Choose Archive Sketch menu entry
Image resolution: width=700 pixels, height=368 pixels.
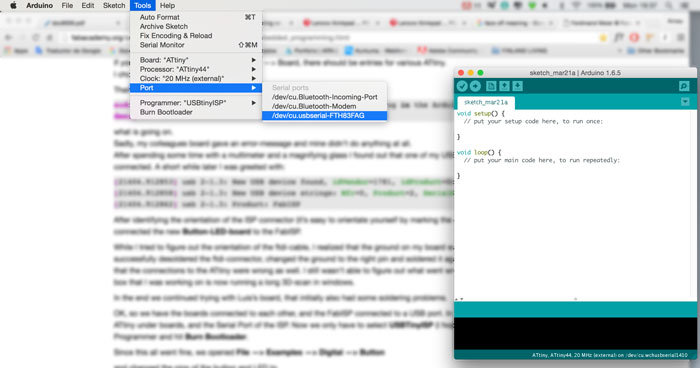196,26
